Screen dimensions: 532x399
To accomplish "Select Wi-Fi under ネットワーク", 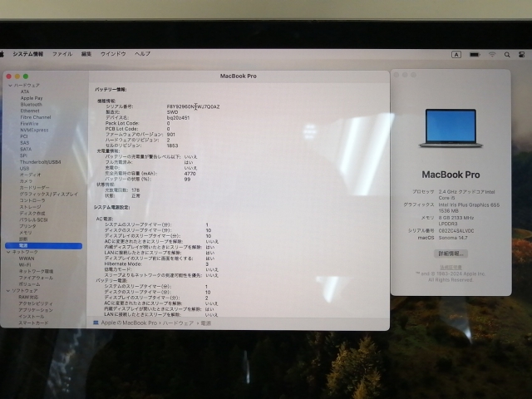I will (25, 265).
